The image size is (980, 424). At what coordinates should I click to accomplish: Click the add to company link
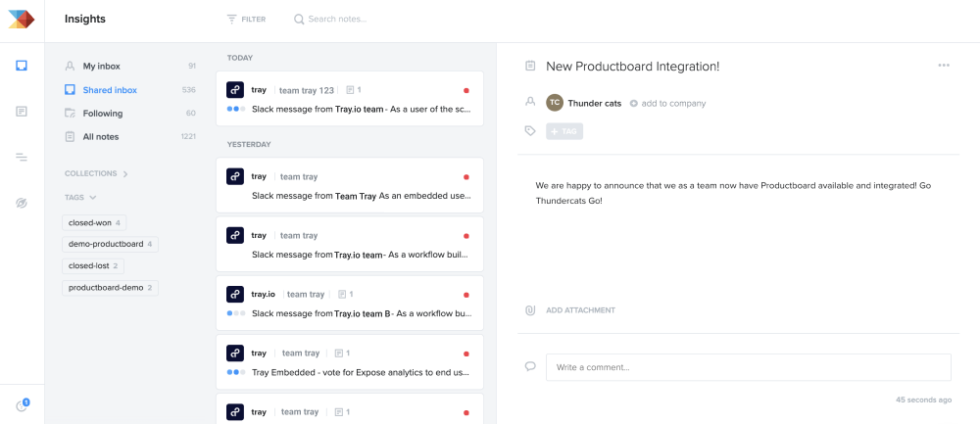pos(667,103)
